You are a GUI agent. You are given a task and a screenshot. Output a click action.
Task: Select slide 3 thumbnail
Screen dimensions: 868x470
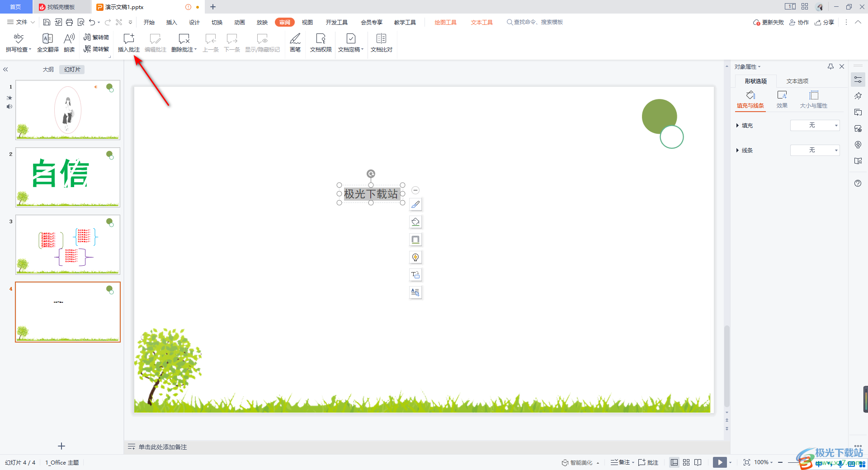(x=68, y=244)
